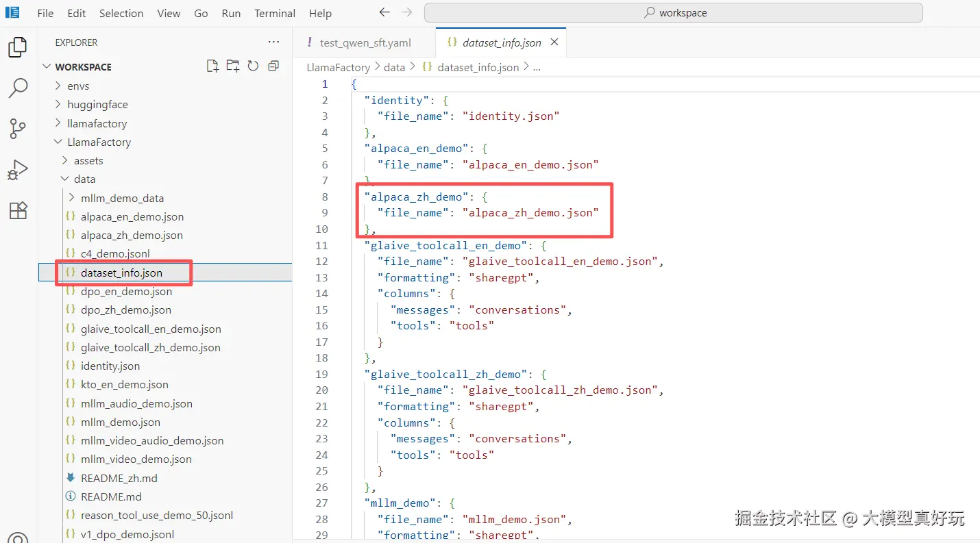Open Explorer's more actions ellipsis menu

coord(273,42)
